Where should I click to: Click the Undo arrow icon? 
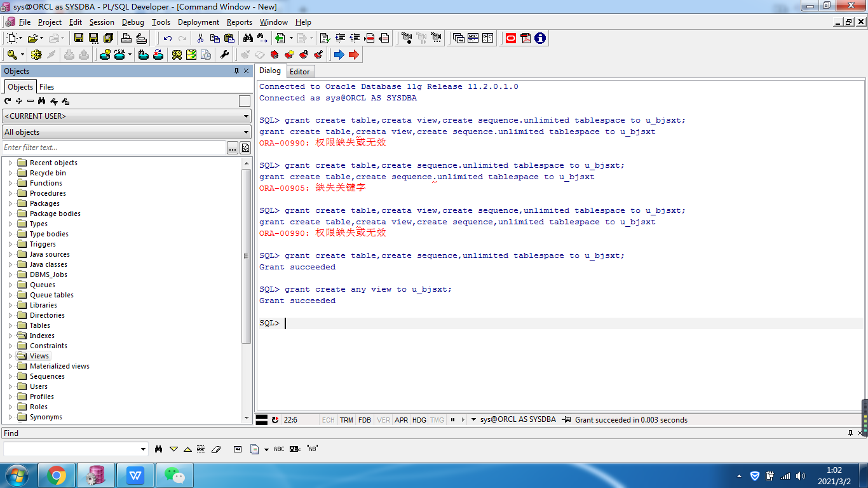(168, 38)
